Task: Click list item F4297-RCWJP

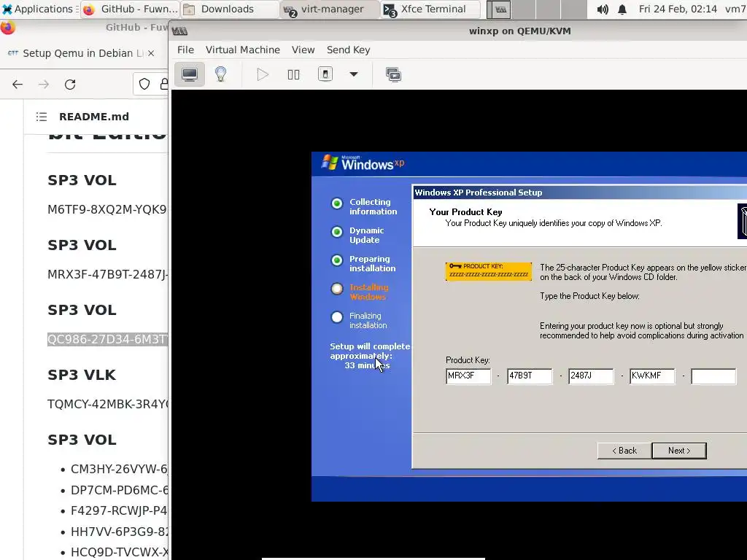Action: (119, 510)
